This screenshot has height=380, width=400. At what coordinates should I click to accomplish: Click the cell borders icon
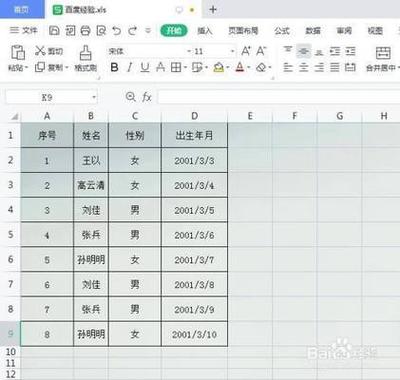176,67
